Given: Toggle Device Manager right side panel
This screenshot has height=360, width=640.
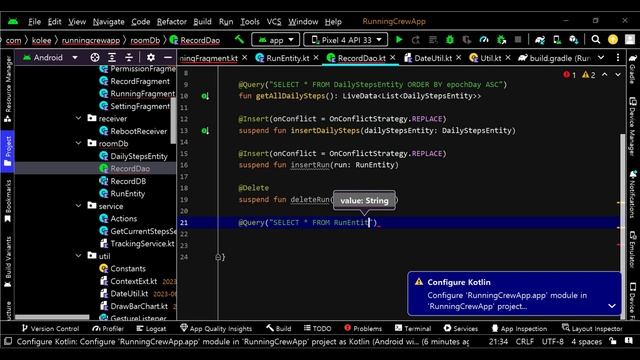Looking at the screenshot, I should tap(633, 127).
